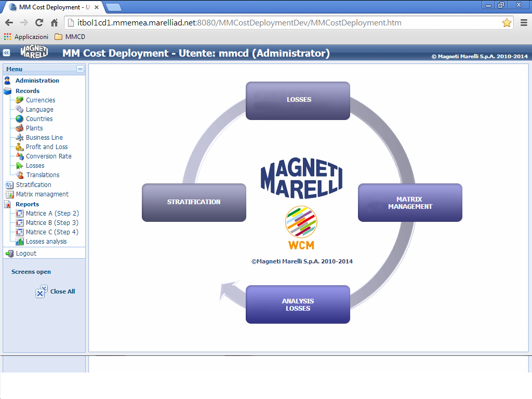Click the LOSSES diagram button
This screenshot has width=532, height=399.
(298, 101)
